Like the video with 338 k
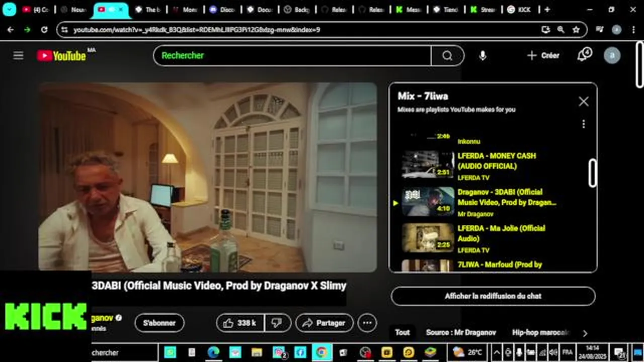Screen dimensions: 644x362 coord(240,323)
